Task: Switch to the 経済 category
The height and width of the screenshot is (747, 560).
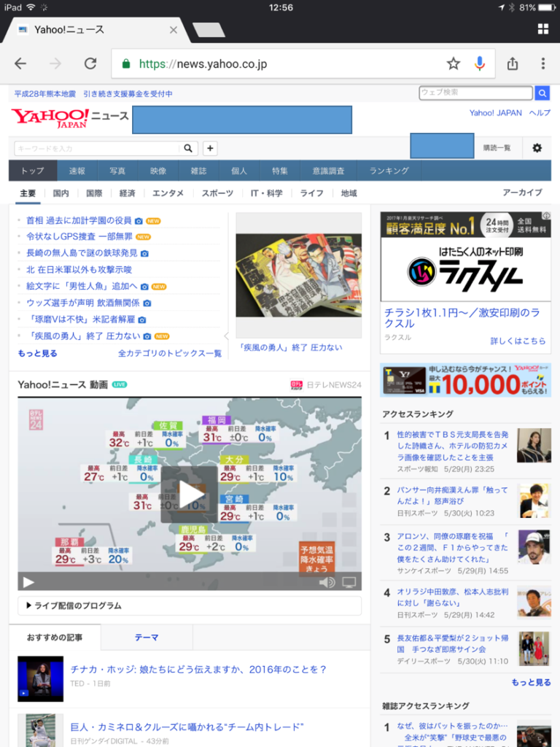Action: (x=127, y=193)
